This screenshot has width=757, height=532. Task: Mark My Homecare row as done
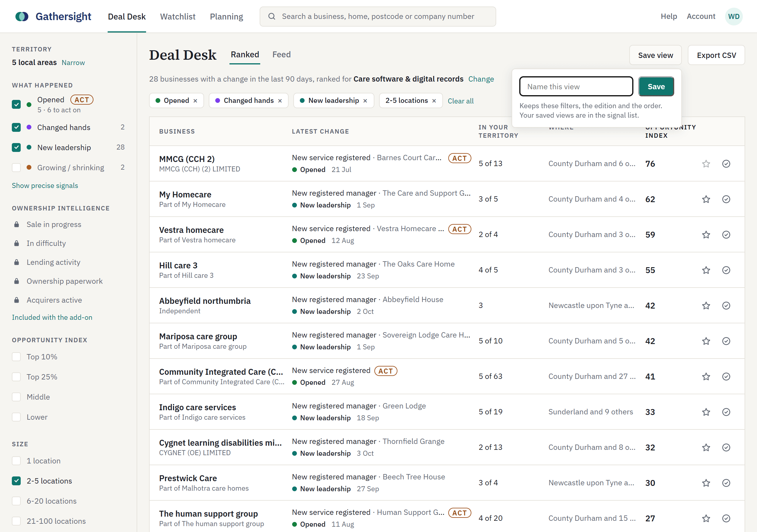[726, 199]
